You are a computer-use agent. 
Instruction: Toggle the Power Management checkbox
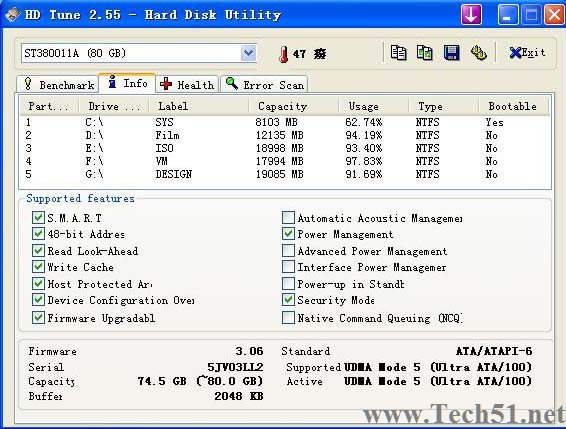pyautogui.click(x=288, y=234)
